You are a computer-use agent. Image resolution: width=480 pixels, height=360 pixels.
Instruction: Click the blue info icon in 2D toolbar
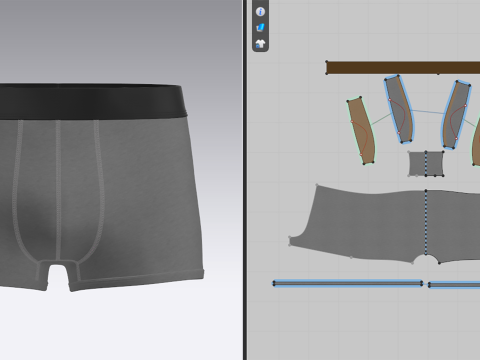(260, 12)
